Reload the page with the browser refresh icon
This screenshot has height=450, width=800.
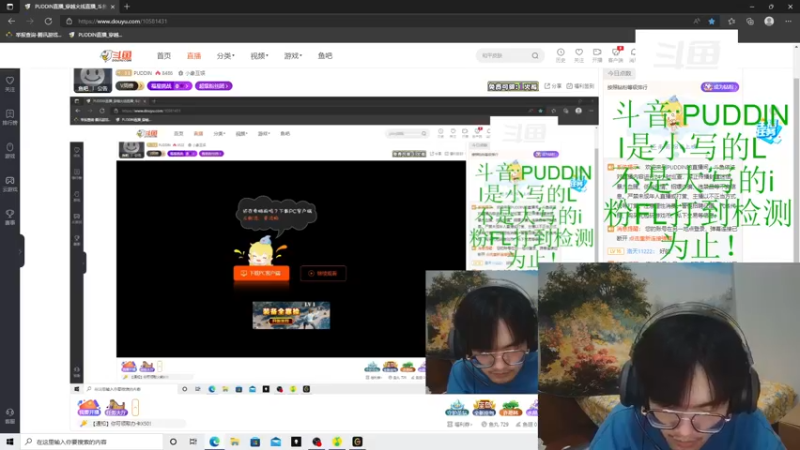point(48,21)
